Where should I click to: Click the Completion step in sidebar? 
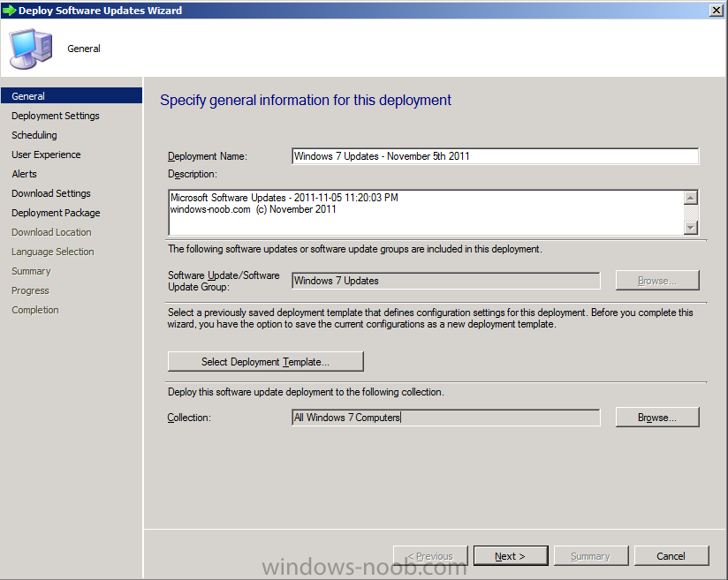(35, 310)
